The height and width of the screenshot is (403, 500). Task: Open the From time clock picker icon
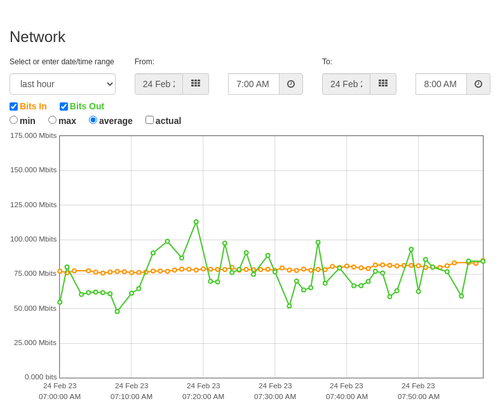coord(291,84)
